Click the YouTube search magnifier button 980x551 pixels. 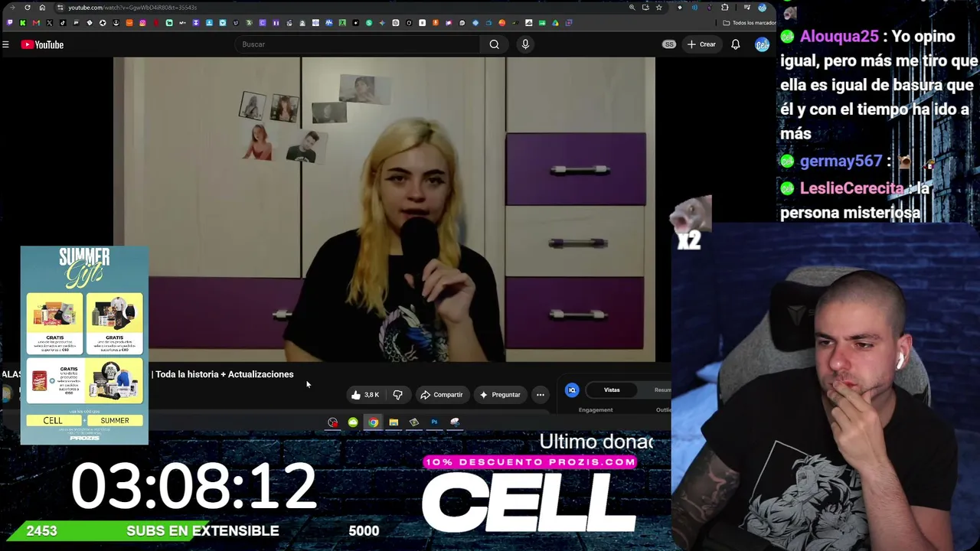pos(495,44)
